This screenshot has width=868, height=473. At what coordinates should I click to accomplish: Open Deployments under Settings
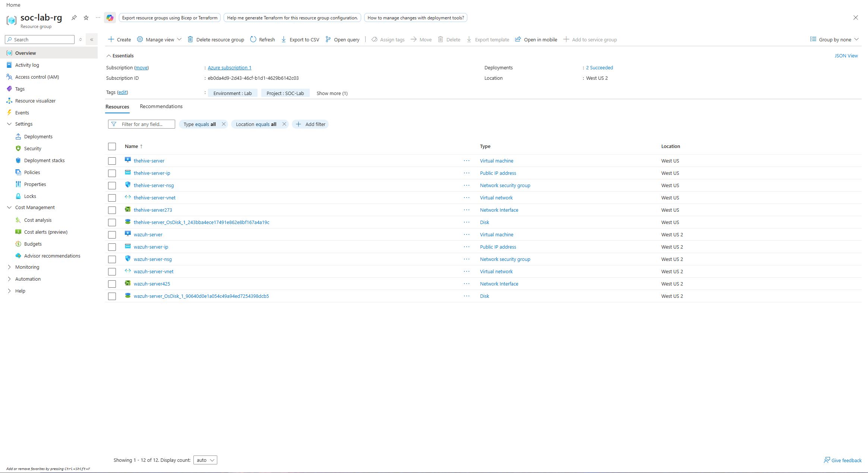(38, 136)
